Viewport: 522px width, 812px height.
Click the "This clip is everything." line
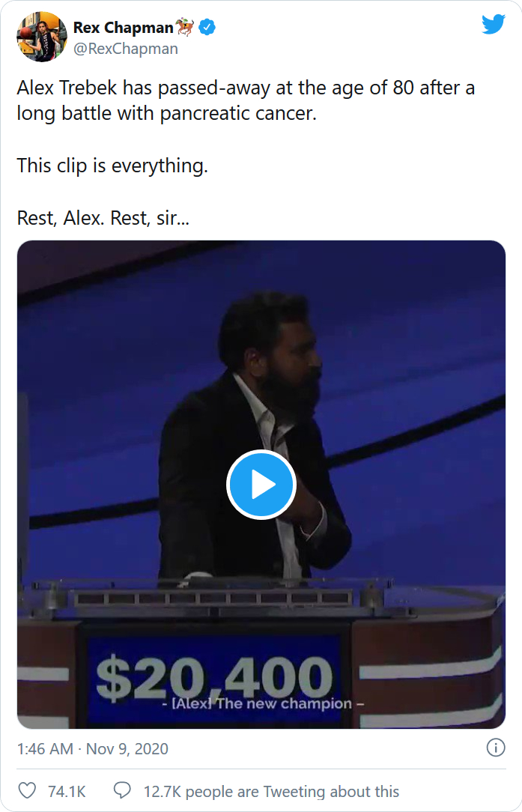point(112,166)
